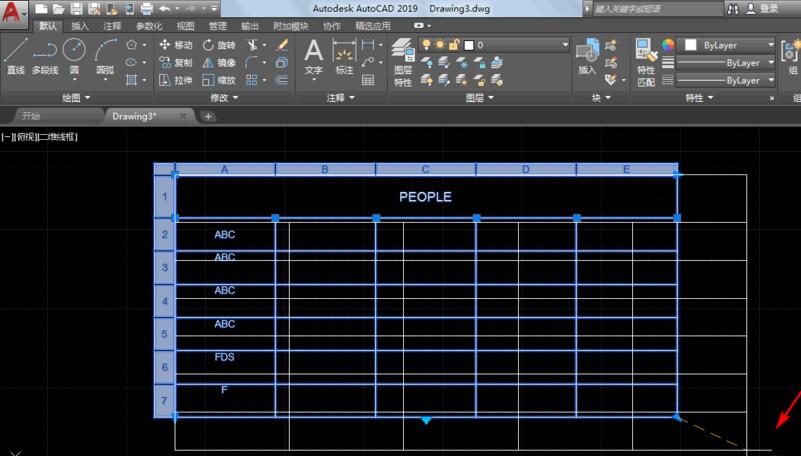Viewport: 801px width, 456px height.
Task: Click the PEOPLE title cell
Action: [x=426, y=197]
